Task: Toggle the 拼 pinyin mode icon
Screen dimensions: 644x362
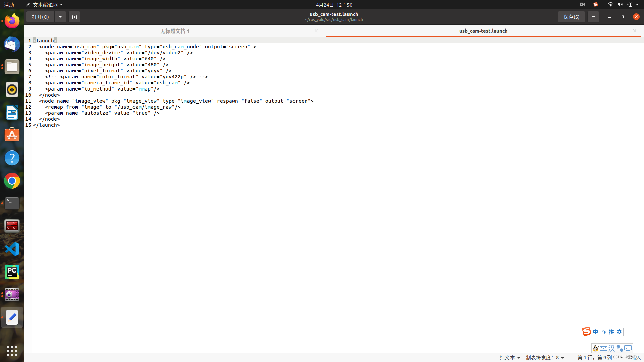Action: click(610, 332)
